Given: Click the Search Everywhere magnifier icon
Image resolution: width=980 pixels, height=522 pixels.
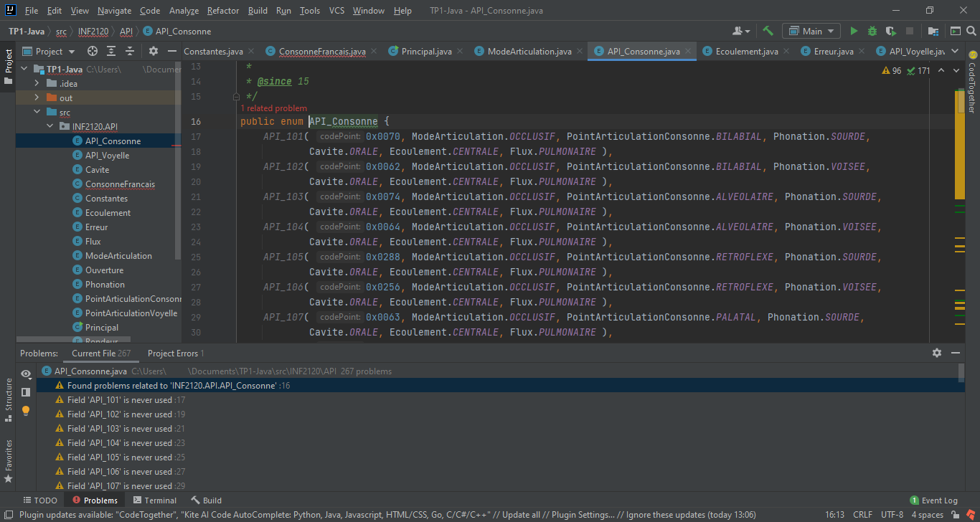Looking at the screenshot, I should click(971, 31).
